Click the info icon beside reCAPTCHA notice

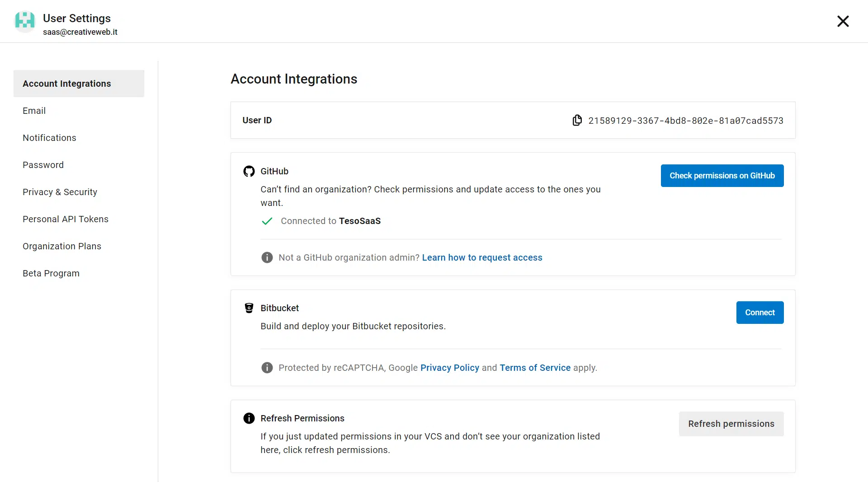click(x=267, y=368)
